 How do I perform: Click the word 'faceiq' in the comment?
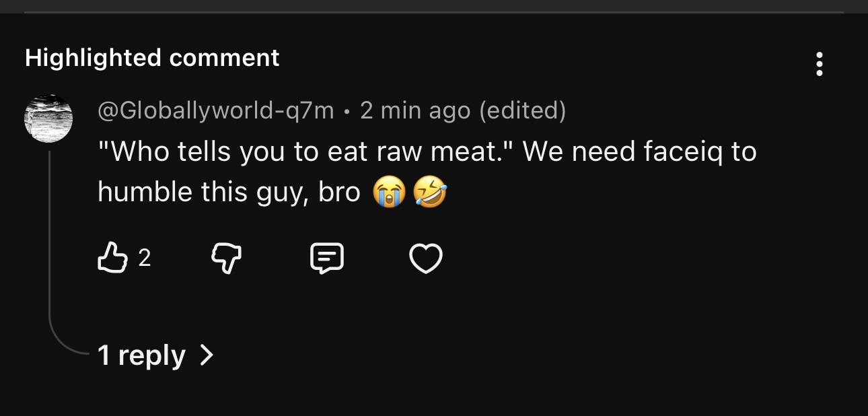pyautogui.click(x=682, y=152)
